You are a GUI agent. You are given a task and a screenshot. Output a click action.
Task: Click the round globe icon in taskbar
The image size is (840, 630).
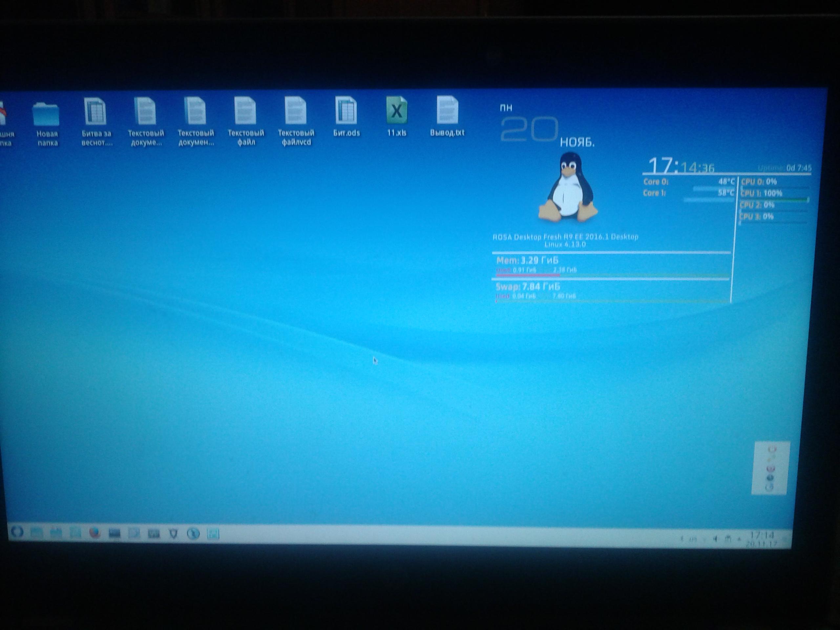click(x=193, y=534)
